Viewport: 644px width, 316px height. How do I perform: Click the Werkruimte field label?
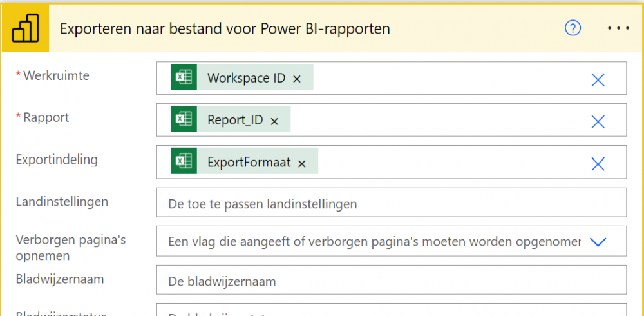(56, 75)
